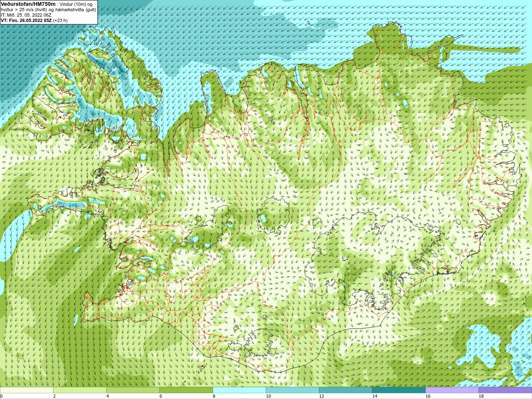
Task: Click the 4–6 m/s green legend swatch
Action: coord(133,390)
